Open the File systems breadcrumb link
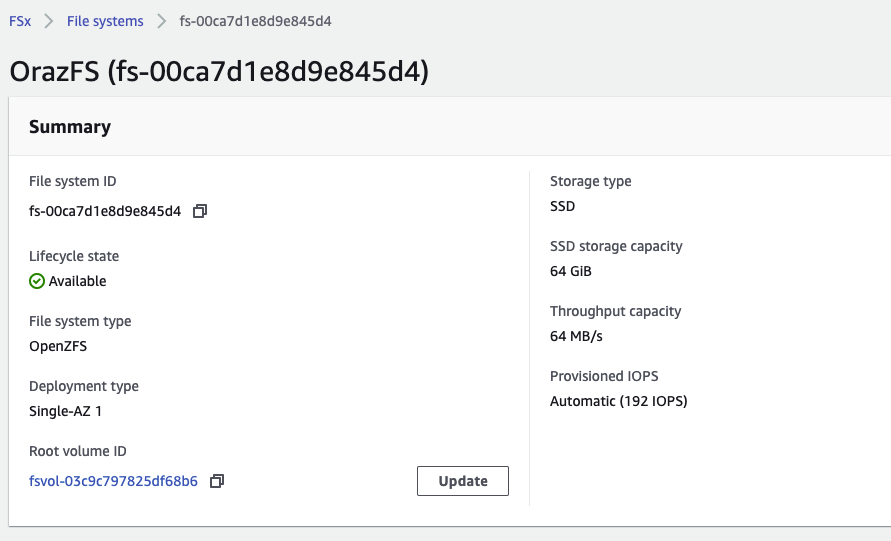891x541 pixels. [x=105, y=21]
